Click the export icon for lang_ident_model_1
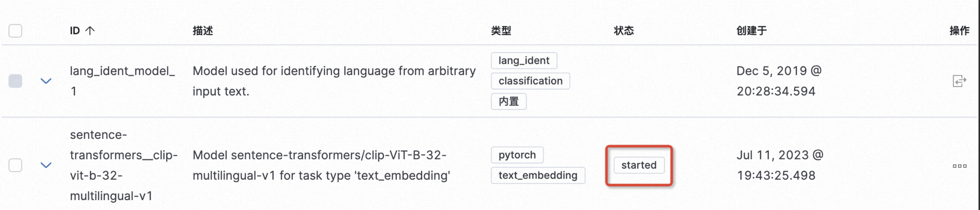Image resolution: width=980 pixels, height=210 pixels. 959,81
